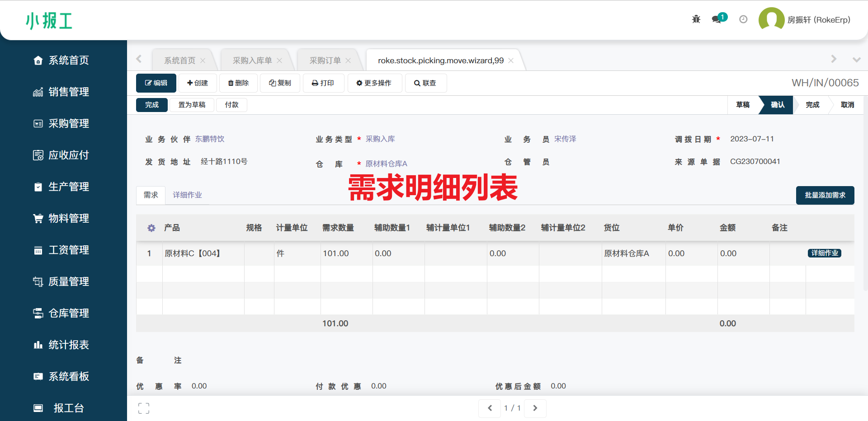Click the 小报工 logo

click(50, 21)
